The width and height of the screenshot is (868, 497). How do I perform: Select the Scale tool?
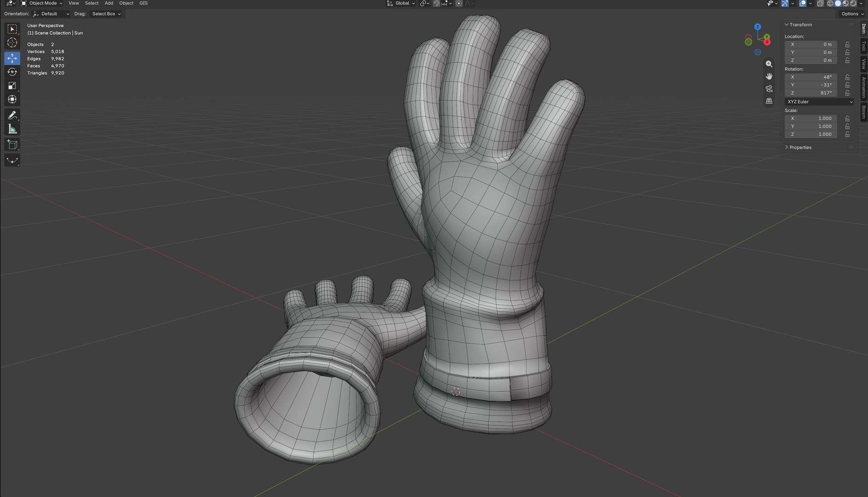12,86
